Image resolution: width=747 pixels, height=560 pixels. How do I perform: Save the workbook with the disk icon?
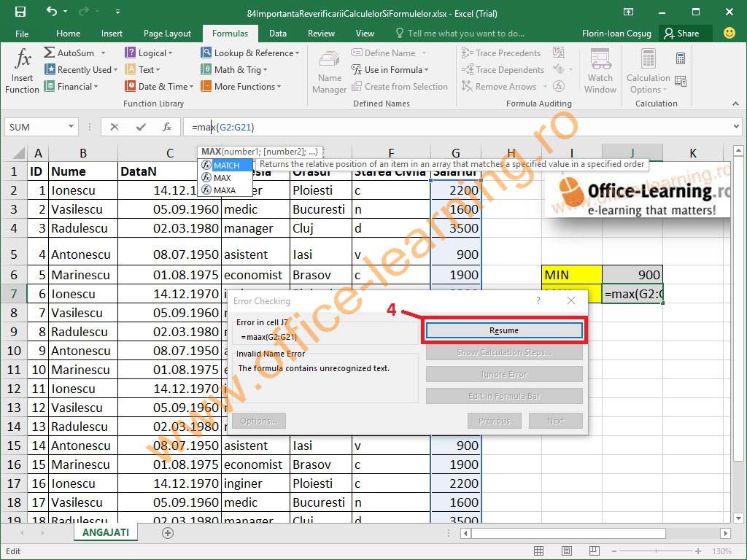20,12
